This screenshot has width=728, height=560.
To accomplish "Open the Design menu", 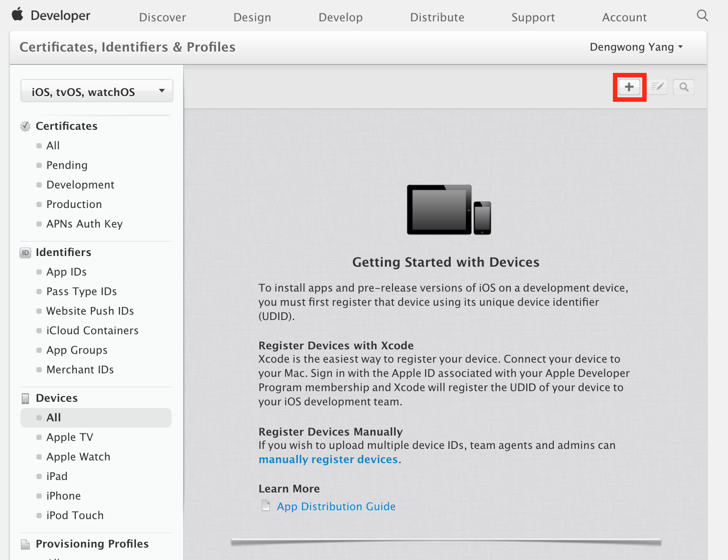I will pos(252,17).
